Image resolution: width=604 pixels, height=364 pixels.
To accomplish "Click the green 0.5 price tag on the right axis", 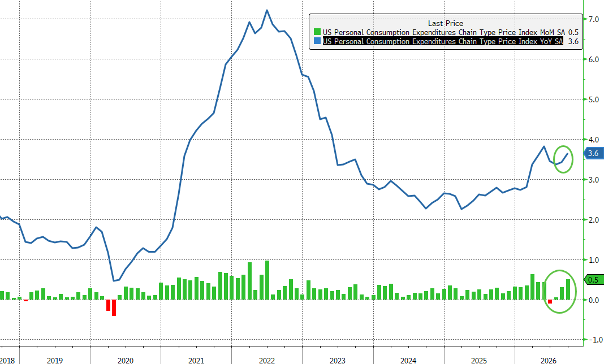I will coord(593,280).
